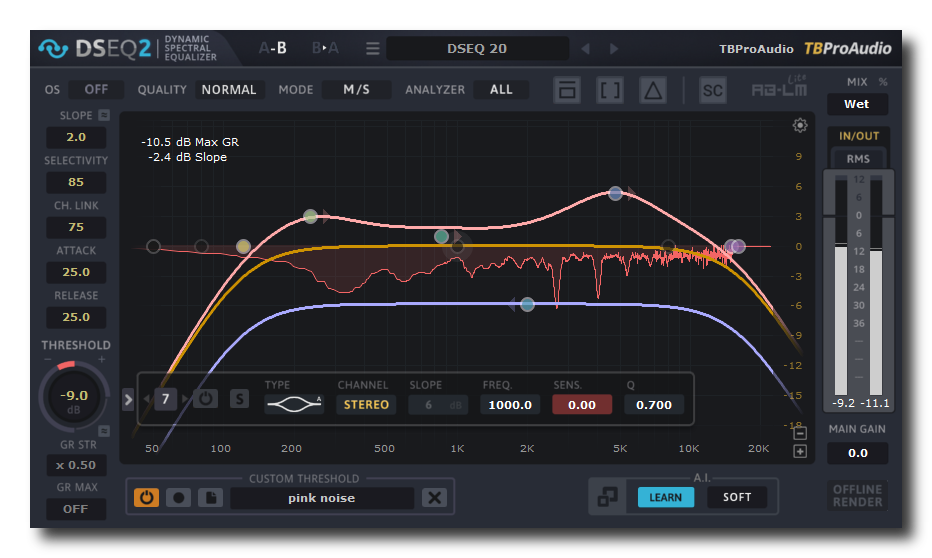932x558 pixels.
Task: Select previous filter band arrow
Action: pyautogui.click(x=147, y=399)
